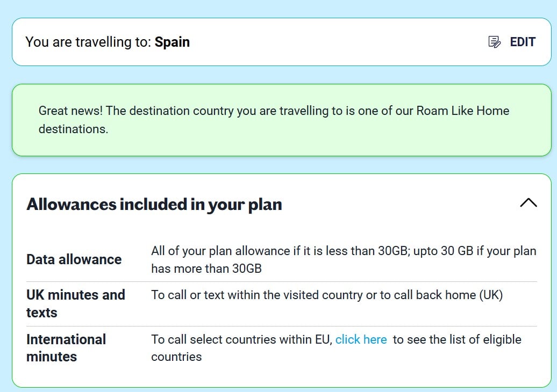Image resolution: width=557 pixels, height=392 pixels.
Task: Click the edit pencil icon
Action: click(494, 42)
